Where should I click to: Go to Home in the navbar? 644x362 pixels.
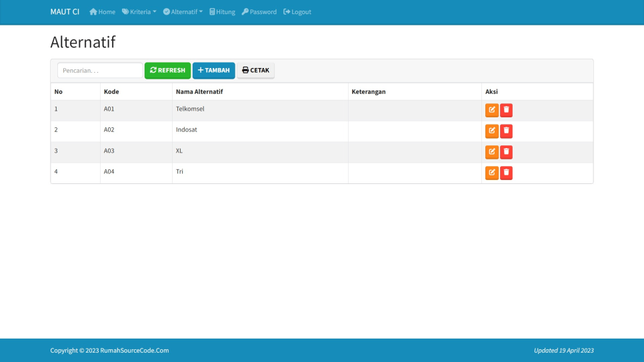pyautogui.click(x=102, y=12)
